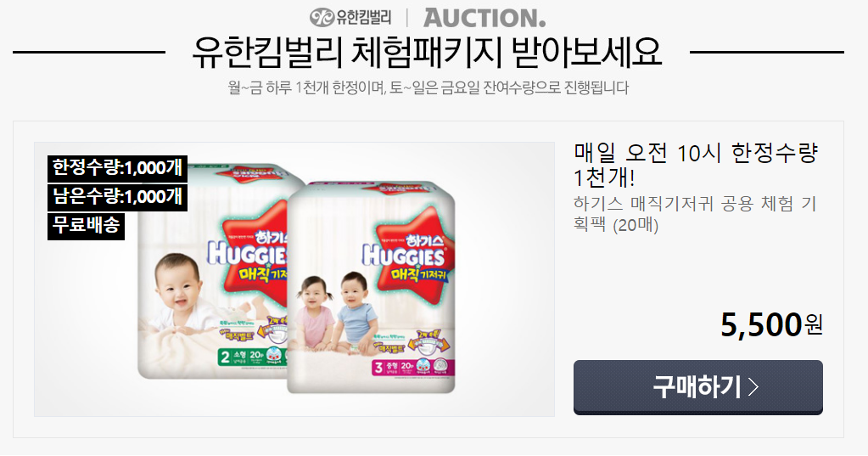
Task: Open the 매일 오전 10시 한정수량 product title
Action: (697, 165)
